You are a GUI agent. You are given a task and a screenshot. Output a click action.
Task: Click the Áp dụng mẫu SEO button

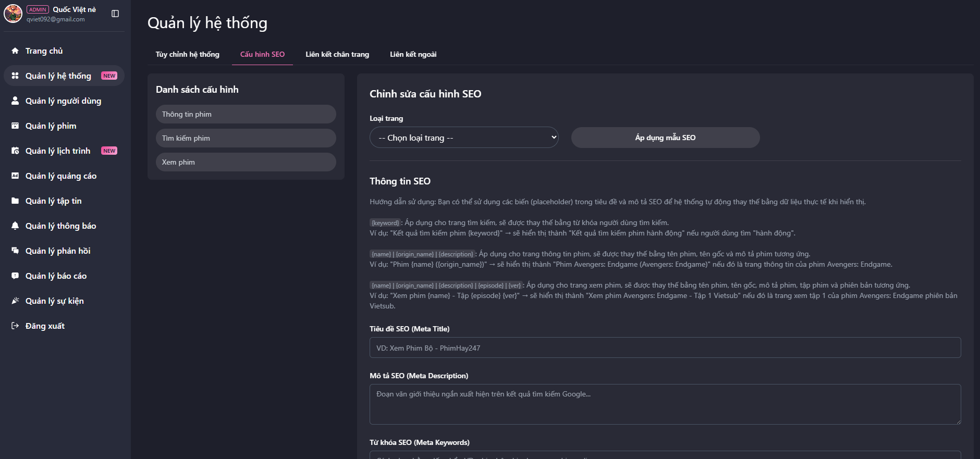point(666,138)
